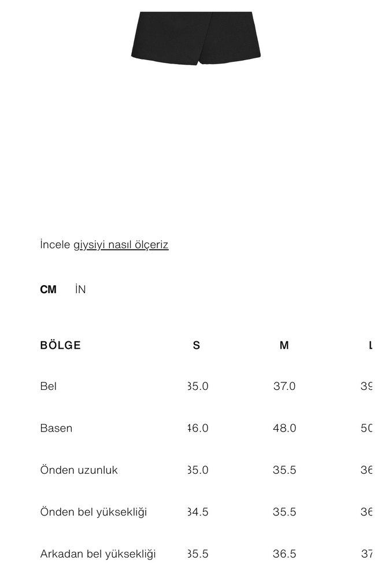The height and width of the screenshot is (586, 392).
Task: Click the M value in Önden uzunluk row
Action: tap(284, 470)
